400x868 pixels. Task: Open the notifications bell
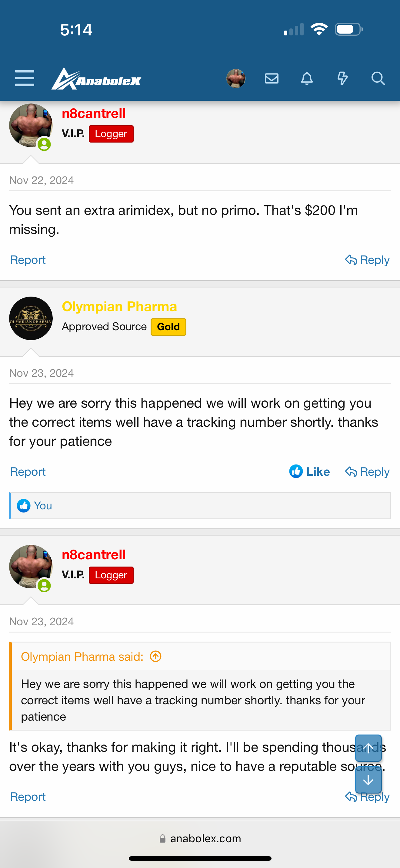click(307, 78)
